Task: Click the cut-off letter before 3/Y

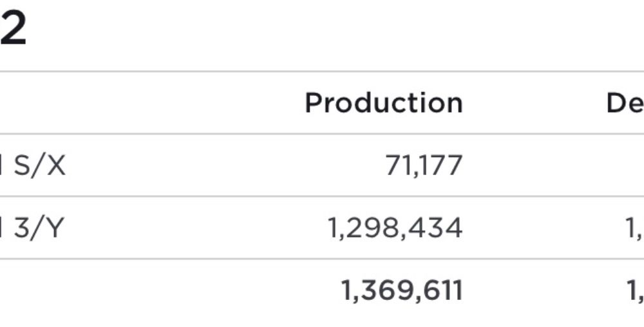Action: [x=1, y=228]
